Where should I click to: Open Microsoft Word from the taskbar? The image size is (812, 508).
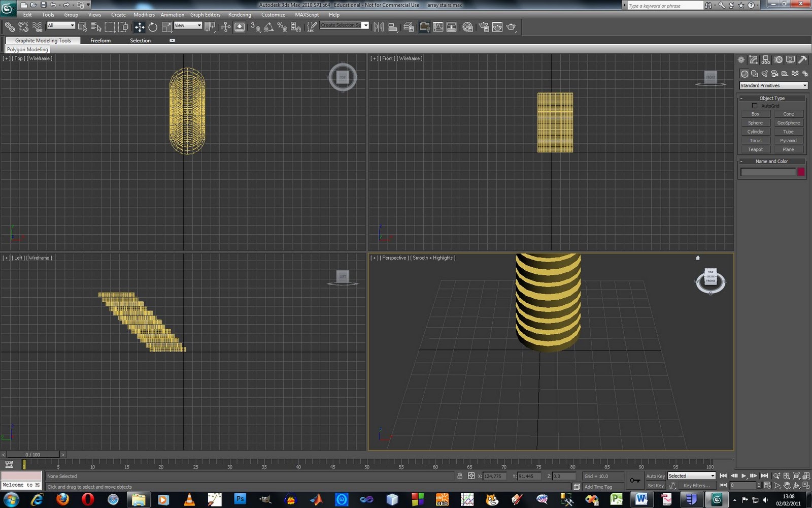641,499
